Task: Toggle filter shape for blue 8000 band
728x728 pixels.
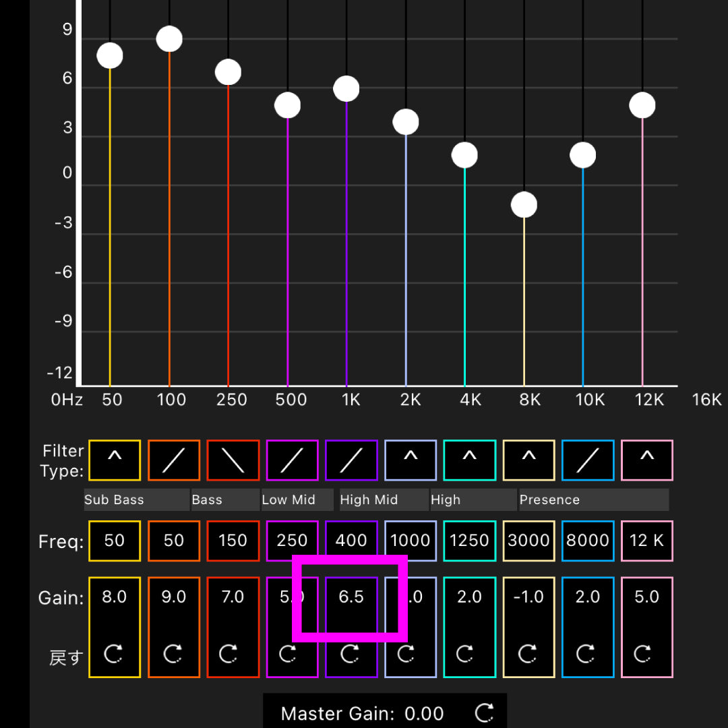Action: (x=588, y=460)
